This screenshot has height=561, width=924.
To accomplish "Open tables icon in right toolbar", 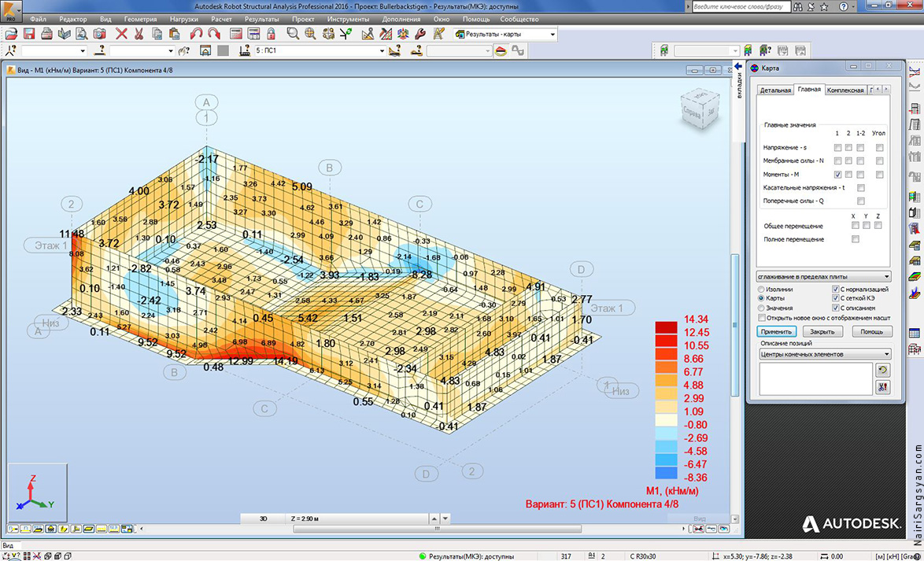I will tap(915, 333).
